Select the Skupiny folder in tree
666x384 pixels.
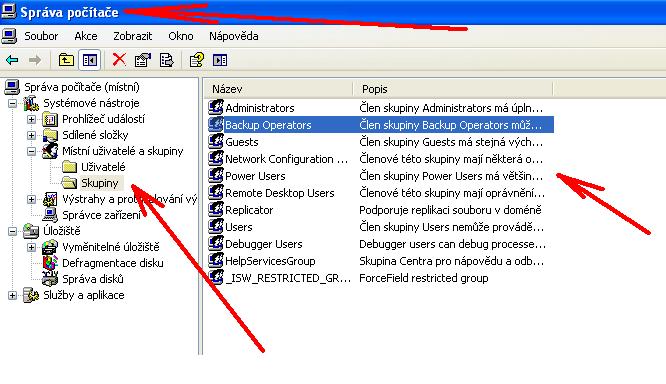pos(100,183)
